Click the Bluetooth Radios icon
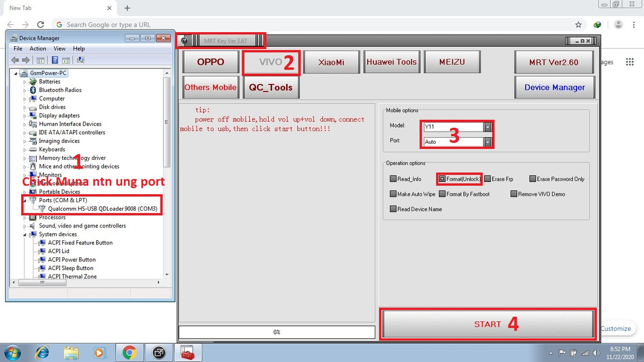Image resolution: width=644 pixels, height=362 pixels. [33, 90]
